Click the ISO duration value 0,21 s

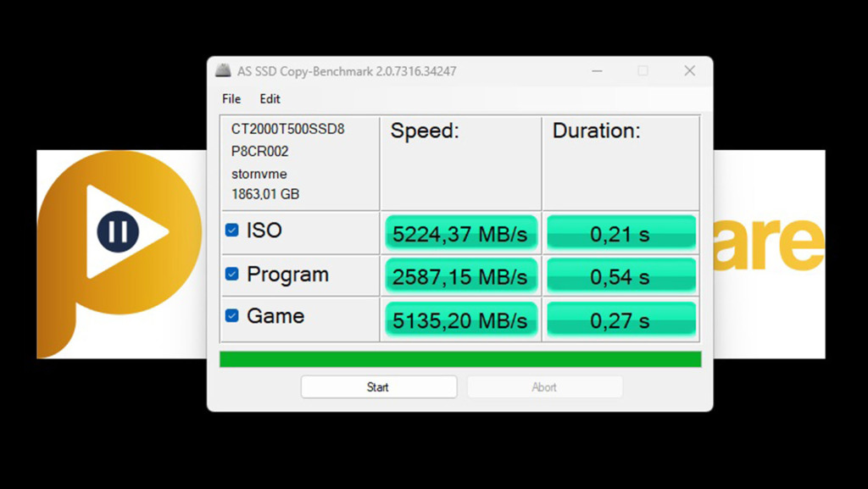[x=621, y=231]
